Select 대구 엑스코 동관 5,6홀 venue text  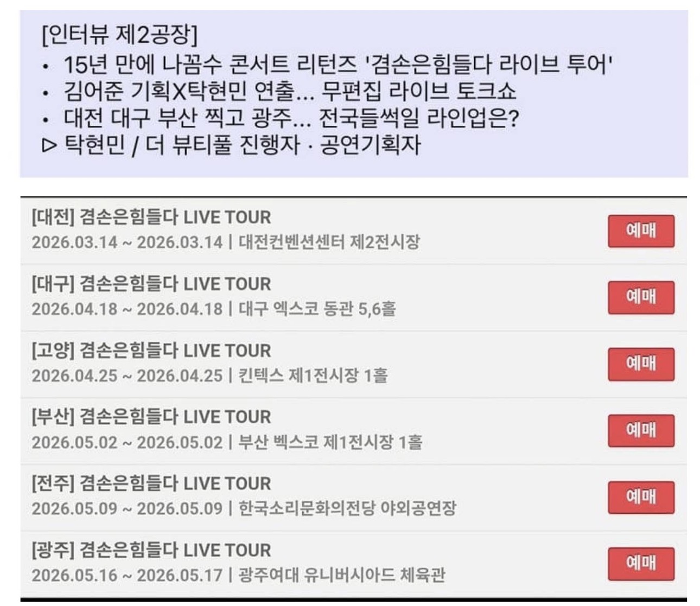click(317, 309)
